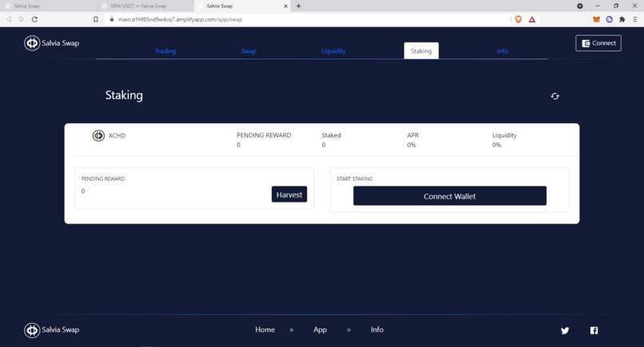Viewport: 644px width, 347px height.
Task: Click the Liquidity label in pool row
Action: 504,135
